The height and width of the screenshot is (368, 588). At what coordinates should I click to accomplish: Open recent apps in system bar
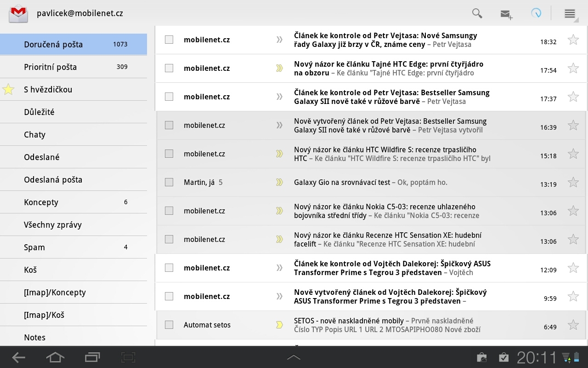(x=92, y=357)
